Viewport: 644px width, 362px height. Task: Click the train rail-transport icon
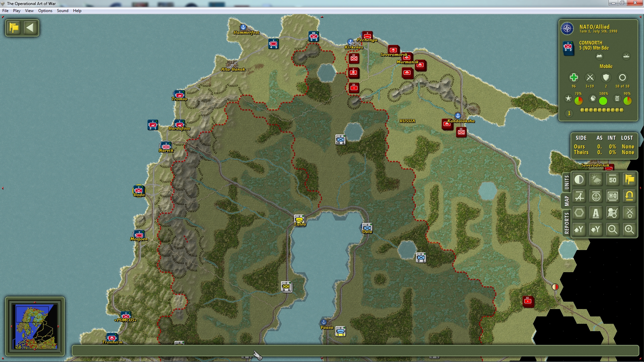599,56
